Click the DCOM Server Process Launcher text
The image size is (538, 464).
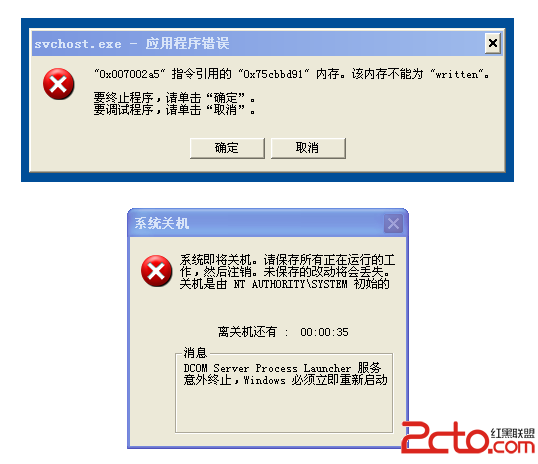(267, 368)
